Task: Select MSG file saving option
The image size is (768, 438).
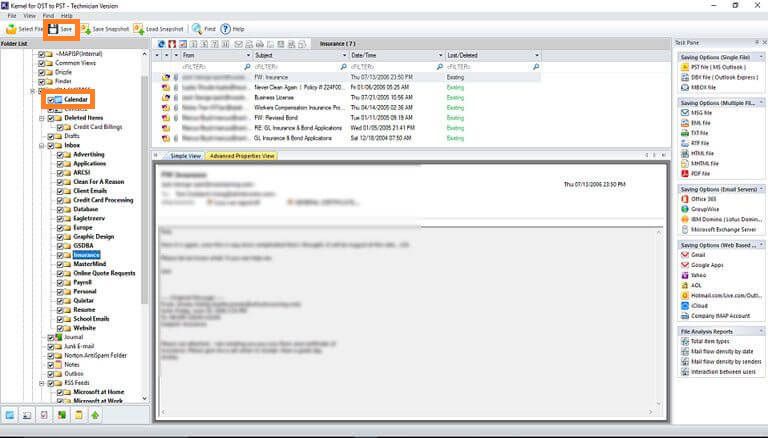Action: tap(696, 113)
